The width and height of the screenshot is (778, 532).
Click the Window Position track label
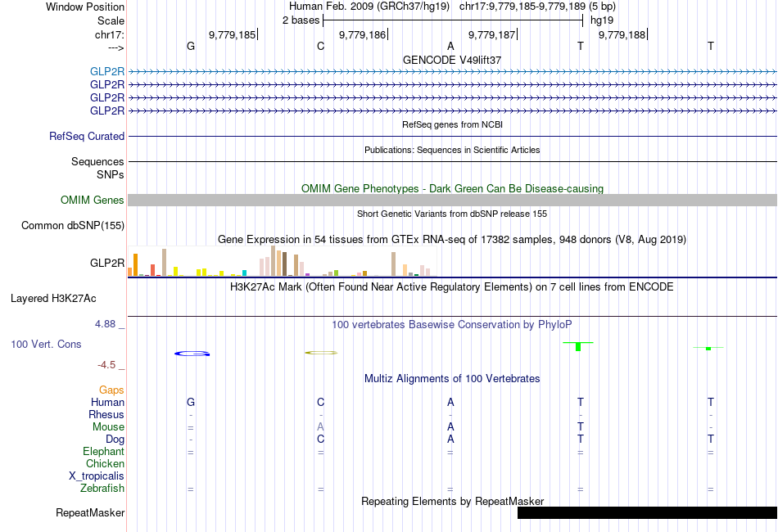pyautogui.click(x=85, y=7)
